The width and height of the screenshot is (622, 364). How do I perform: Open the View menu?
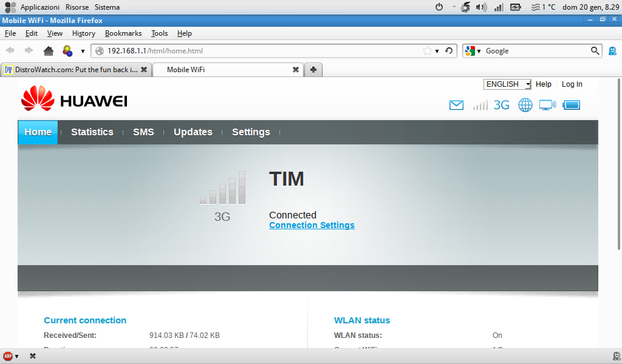click(55, 33)
